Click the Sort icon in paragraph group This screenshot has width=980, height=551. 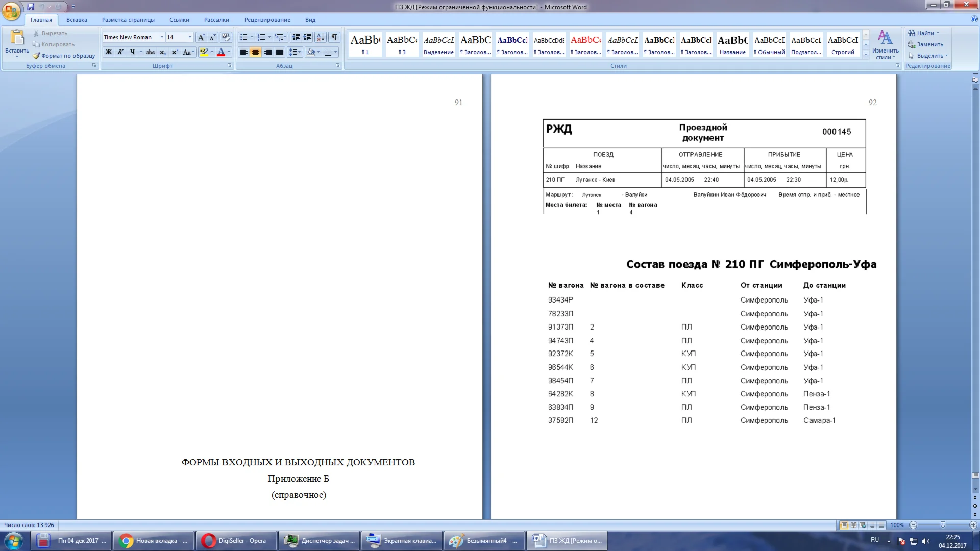coord(321,37)
